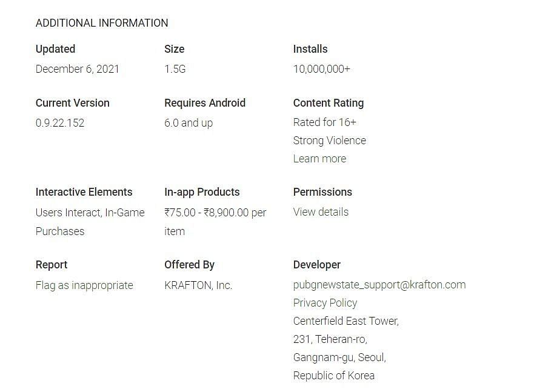
Task: Click View details under Permissions
Action: (x=321, y=212)
